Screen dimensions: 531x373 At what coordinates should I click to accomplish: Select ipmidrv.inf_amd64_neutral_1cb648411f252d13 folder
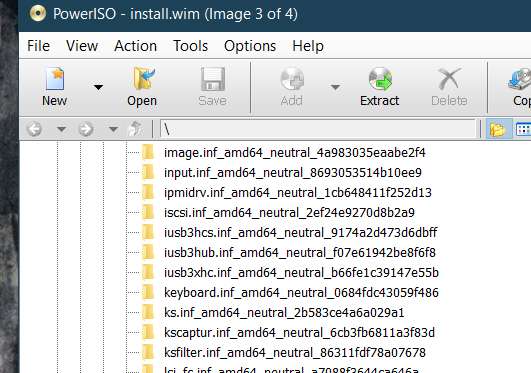point(298,193)
